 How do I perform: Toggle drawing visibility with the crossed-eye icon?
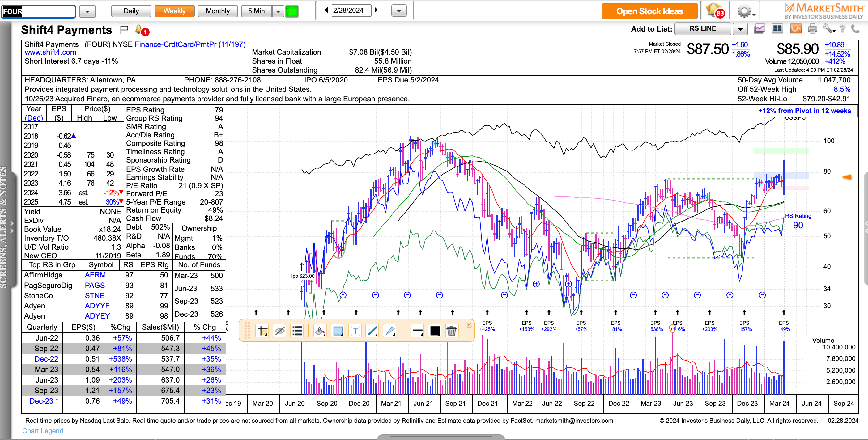(280, 331)
